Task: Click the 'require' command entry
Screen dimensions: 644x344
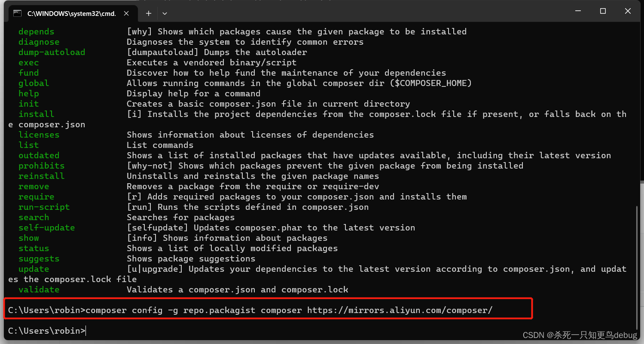Action: click(36, 197)
